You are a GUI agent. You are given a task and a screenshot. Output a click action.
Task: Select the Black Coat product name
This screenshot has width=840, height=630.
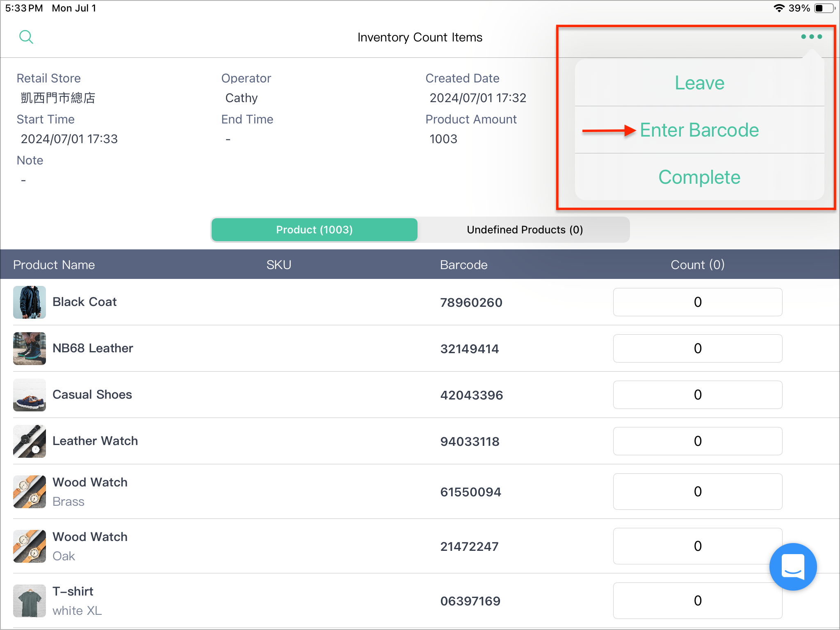coord(84,302)
